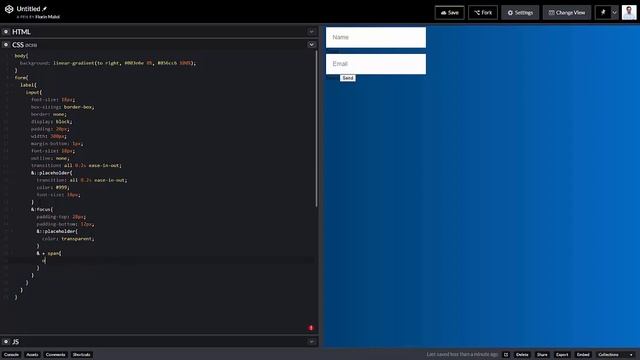This screenshot has height=360, width=640.
Task: Open the user avatar menu
Action: 629,12
